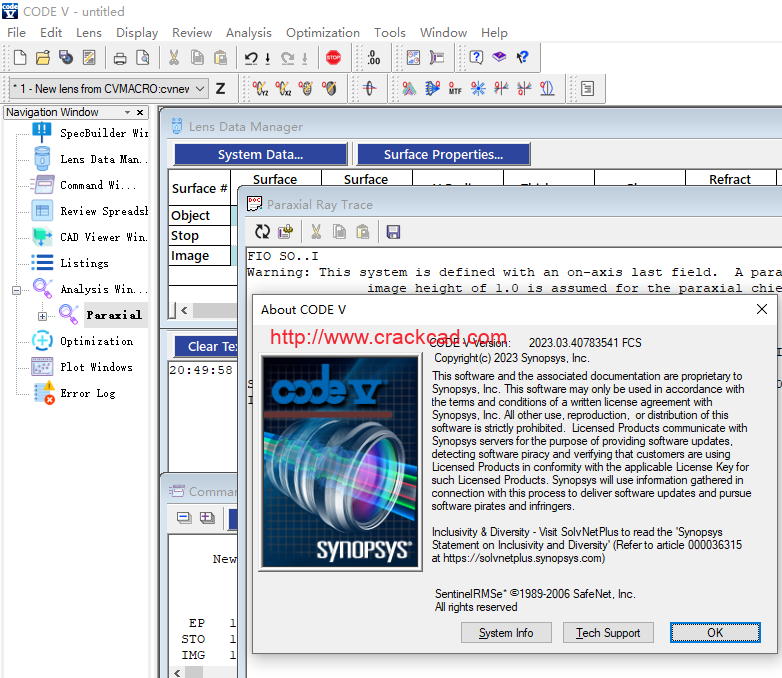Select CAD Viewer Window in navigation tree

pos(103,237)
